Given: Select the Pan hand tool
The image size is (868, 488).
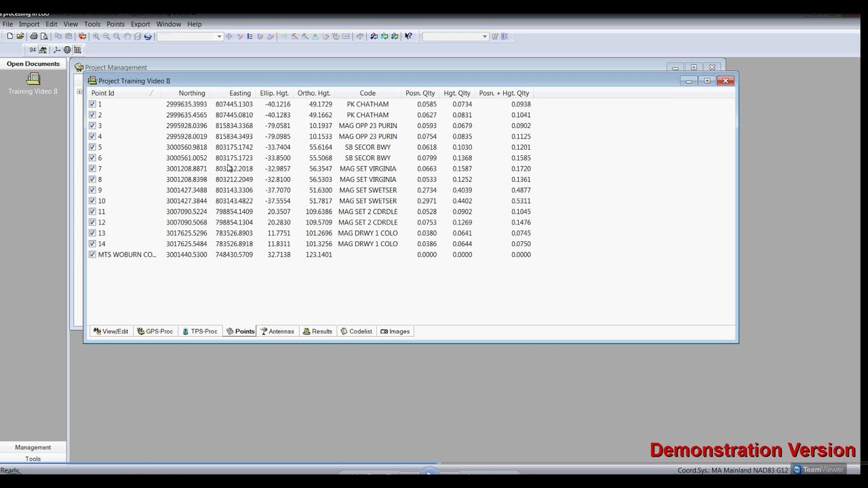Looking at the screenshot, I should tap(127, 36).
